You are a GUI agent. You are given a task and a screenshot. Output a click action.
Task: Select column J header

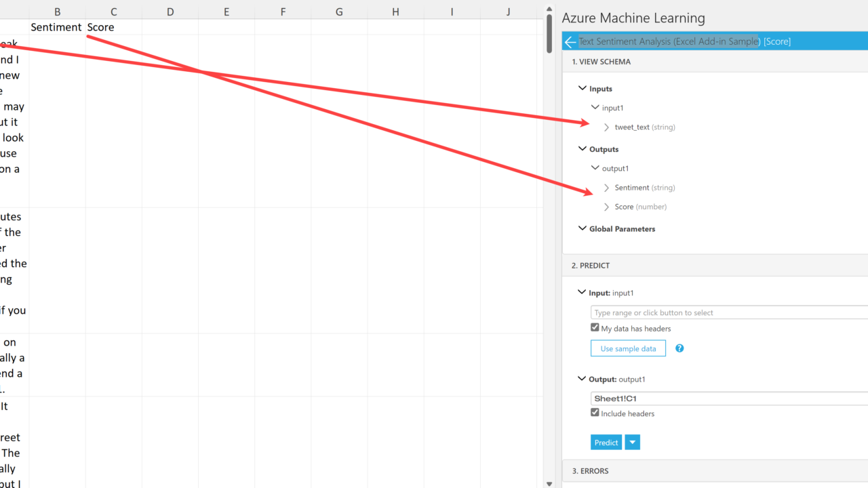point(509,12)
